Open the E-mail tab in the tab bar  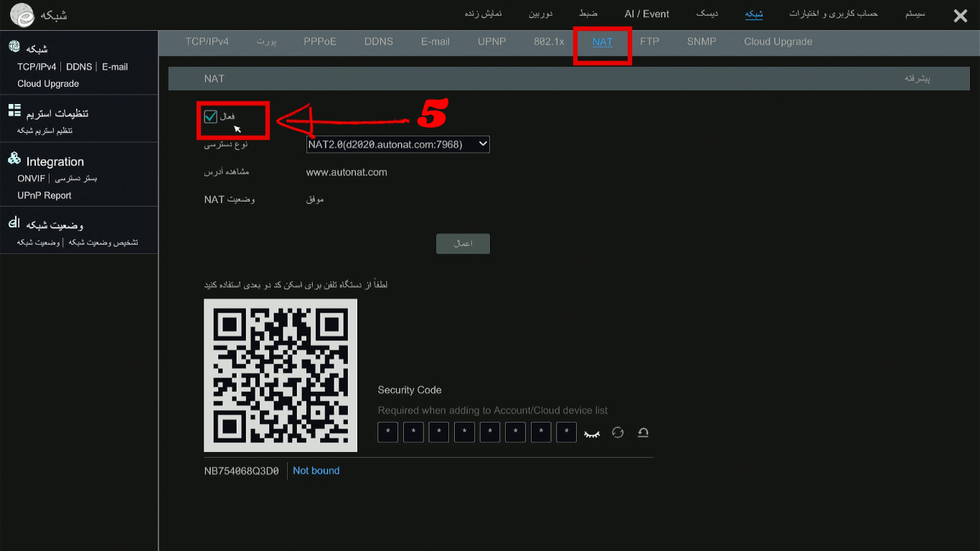pos(435,42)
